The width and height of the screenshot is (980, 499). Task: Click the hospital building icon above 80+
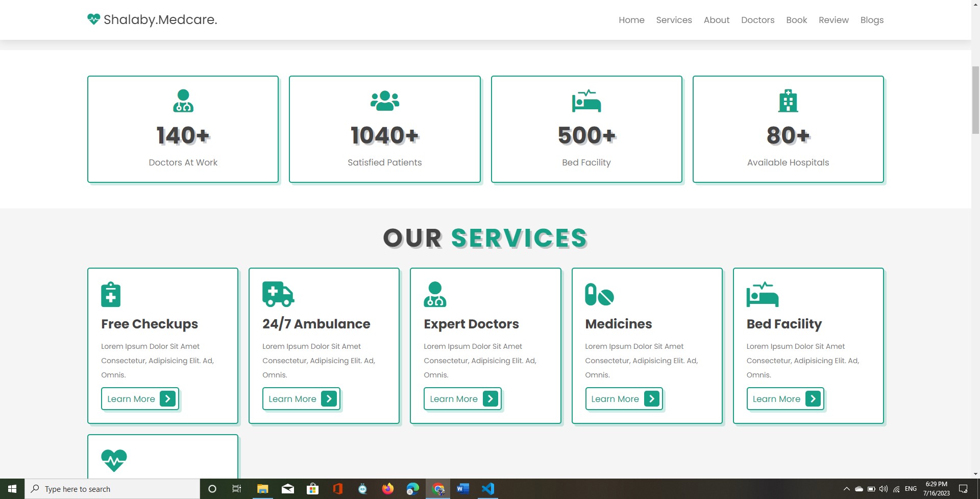coord(788,101)
